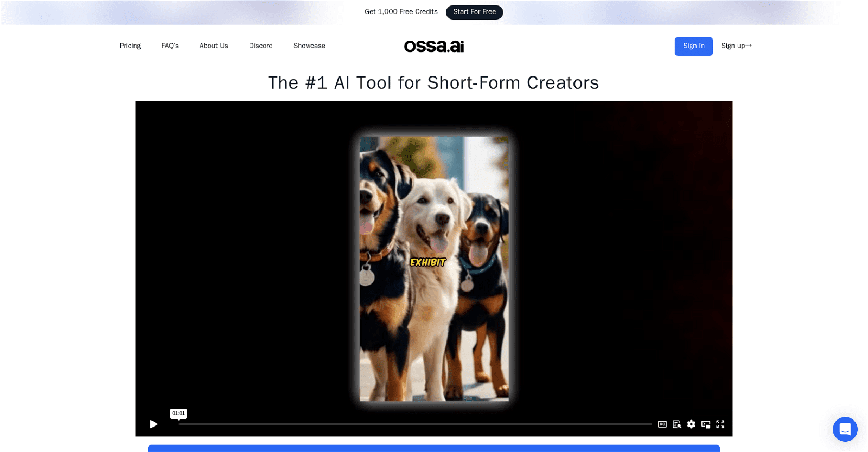Open About Us page
Viewport: 868px width, 452px height.
coord(214,46)
